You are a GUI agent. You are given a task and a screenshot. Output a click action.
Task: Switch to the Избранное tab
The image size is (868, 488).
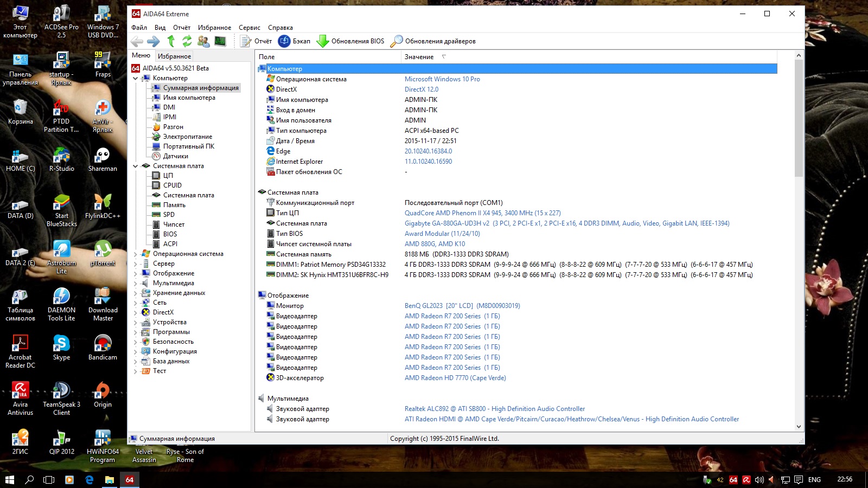tap(174, 56)
